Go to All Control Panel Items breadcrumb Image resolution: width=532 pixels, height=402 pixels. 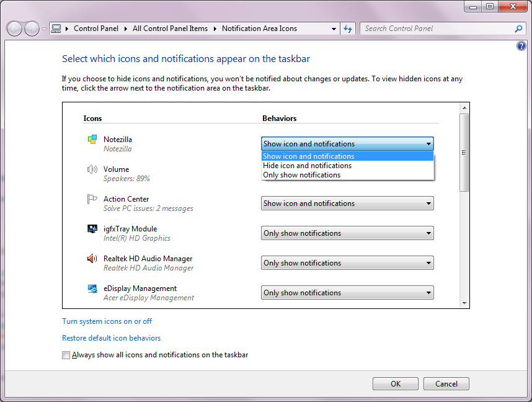coord(170,29)
